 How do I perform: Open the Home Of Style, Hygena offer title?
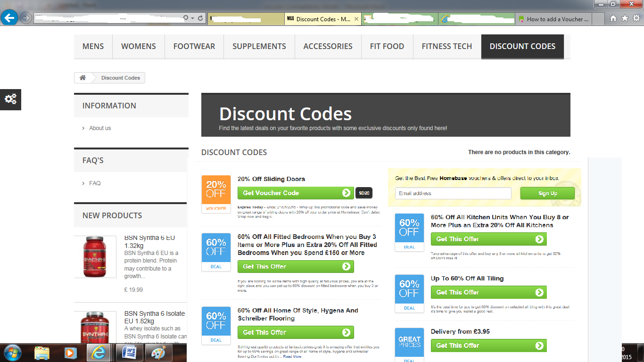298,314
